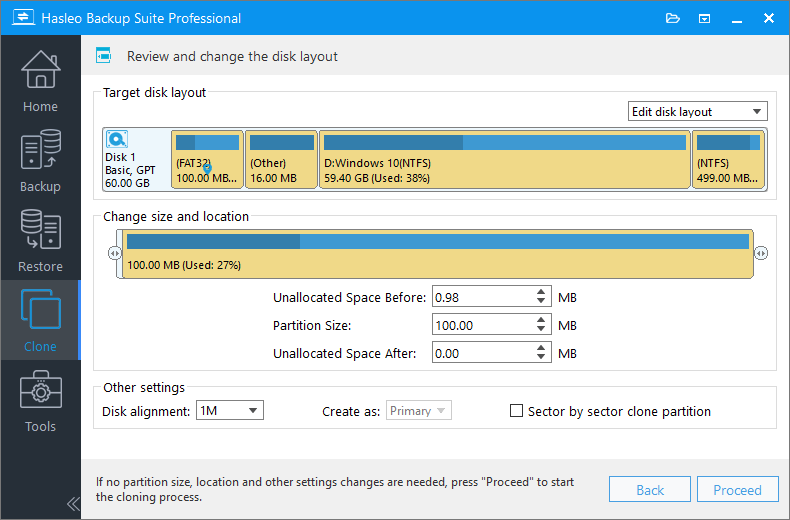Image resolution: width=790 pixels, height=520 pixels.
Task: Increase Unallocated Space Before value
Action: (x=541, y=292)
